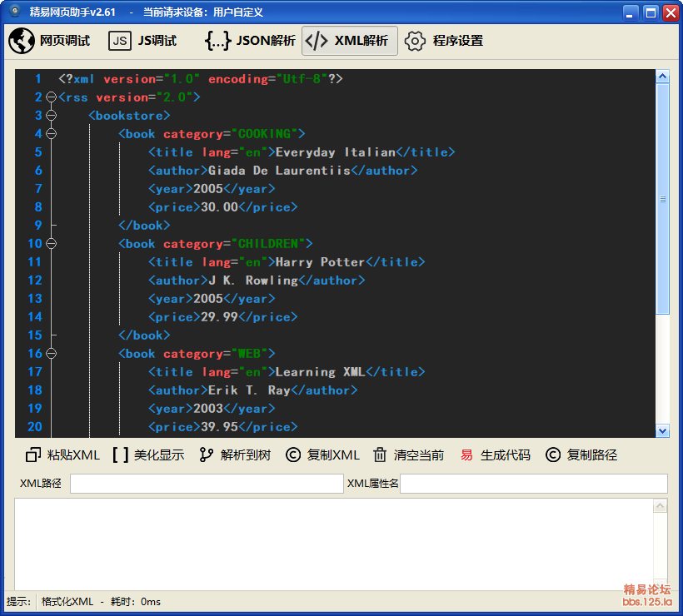Click the 美化显示 button label
The width and height of the screenshot is (683, 616).
[159, 455]
